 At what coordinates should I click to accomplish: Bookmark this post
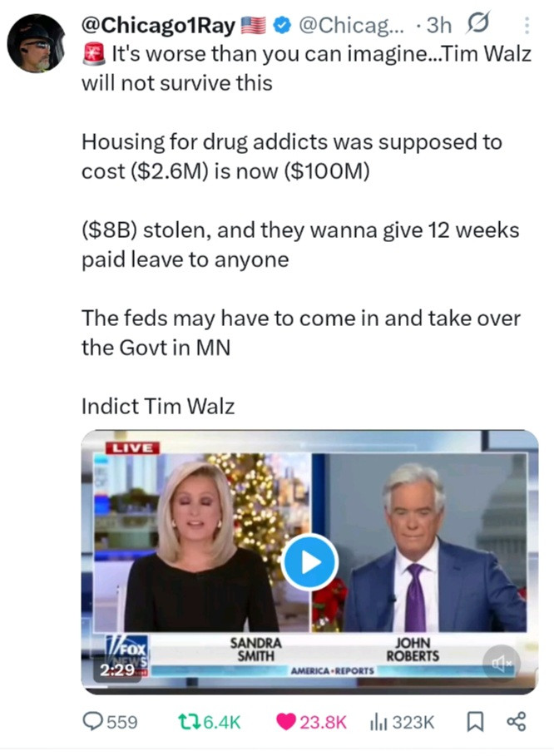click(x=475, y=722)
